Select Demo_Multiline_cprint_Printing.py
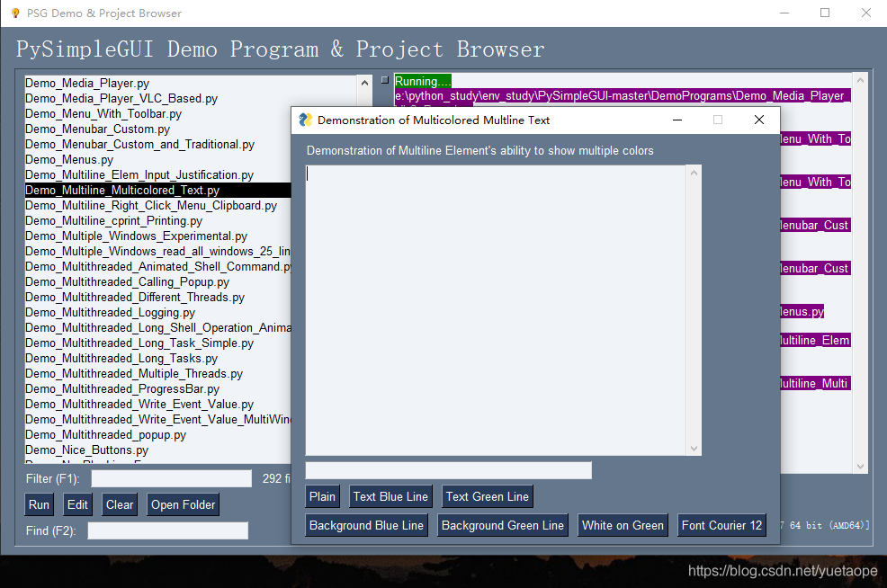Screen dimensions: 887x588 click(x=113, y=220)
